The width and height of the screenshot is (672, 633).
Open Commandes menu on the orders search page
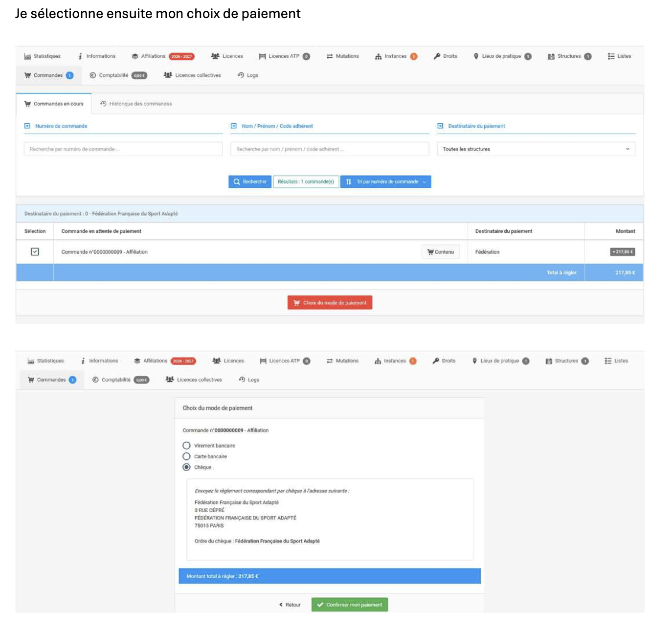48,75
